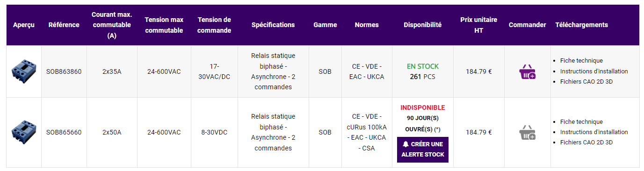Click the grey basket icon for SOB865660

(527, 133)
